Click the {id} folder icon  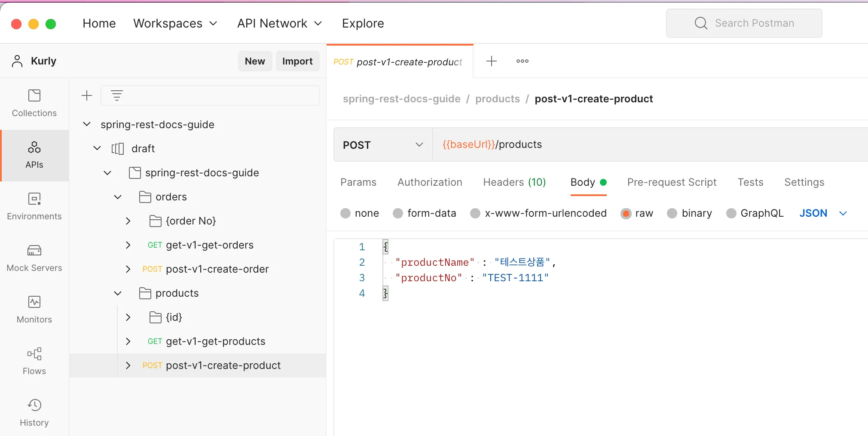pos(156,317)
